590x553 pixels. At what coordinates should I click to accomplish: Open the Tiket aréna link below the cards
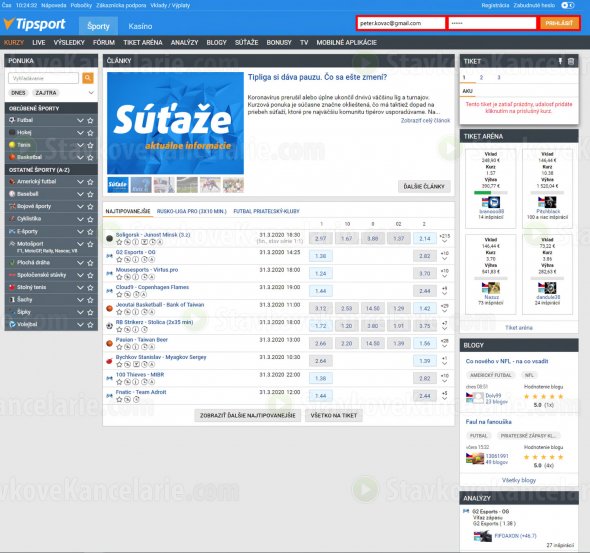point(519,328)
